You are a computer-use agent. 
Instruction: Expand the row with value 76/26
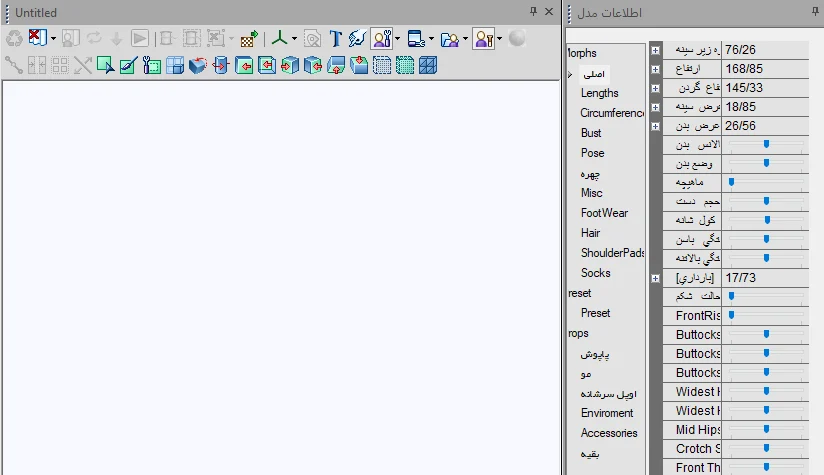pos(655,50)
